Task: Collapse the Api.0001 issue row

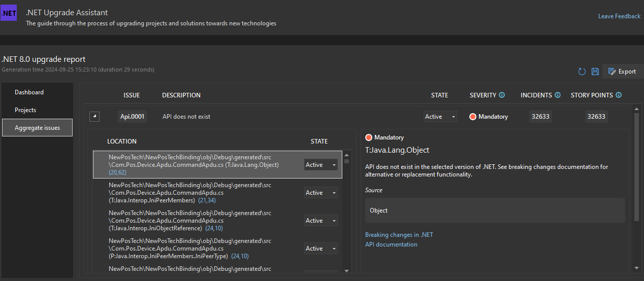Action: pos(94,117)
